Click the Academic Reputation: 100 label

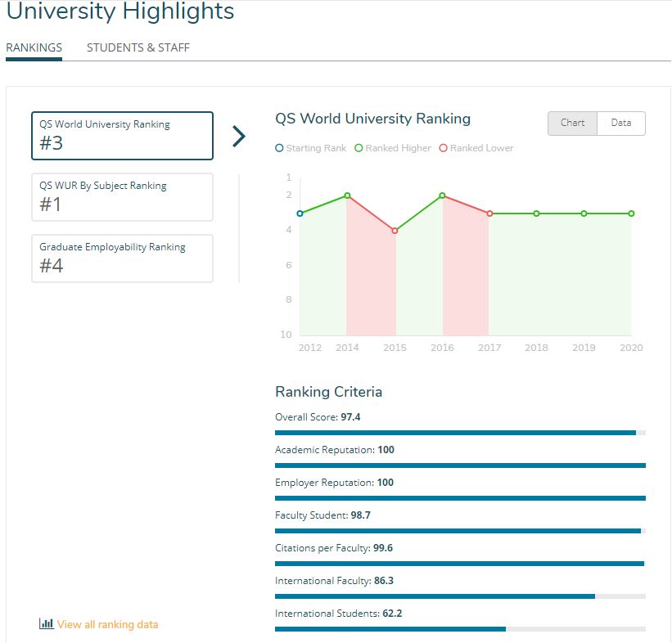tap(335, 450)
